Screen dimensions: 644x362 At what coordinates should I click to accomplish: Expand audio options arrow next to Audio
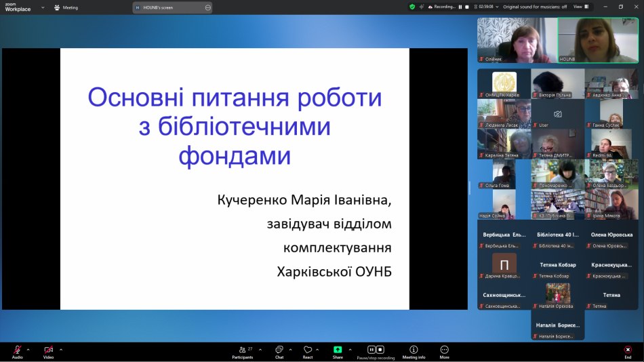pyautogui.click(x=28, y=350)
